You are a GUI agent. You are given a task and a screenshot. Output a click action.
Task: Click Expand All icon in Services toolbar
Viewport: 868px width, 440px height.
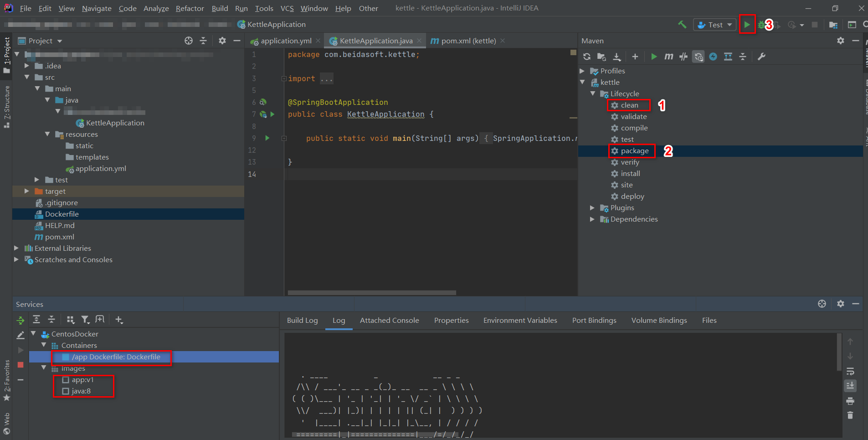click(36, 320)
